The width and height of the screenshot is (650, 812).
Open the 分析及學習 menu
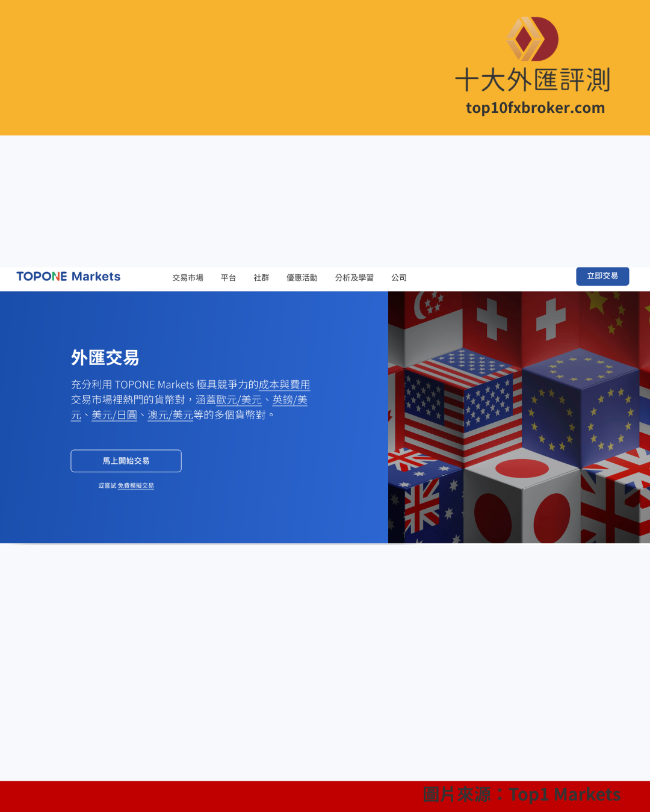tap(354, 278)
